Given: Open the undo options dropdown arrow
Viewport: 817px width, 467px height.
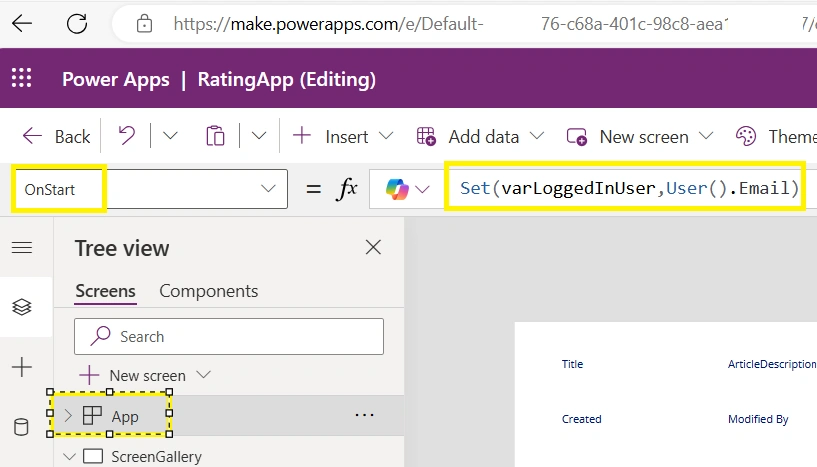Looking at the screenshot, I should point(170,136).
